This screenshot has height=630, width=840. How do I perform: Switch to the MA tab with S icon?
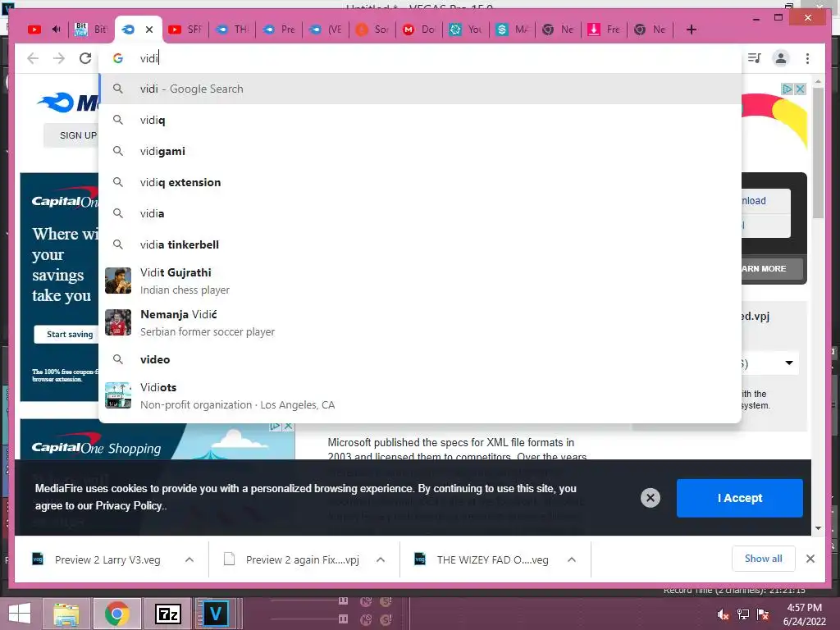pyautogui.click(x=513, y=30)
